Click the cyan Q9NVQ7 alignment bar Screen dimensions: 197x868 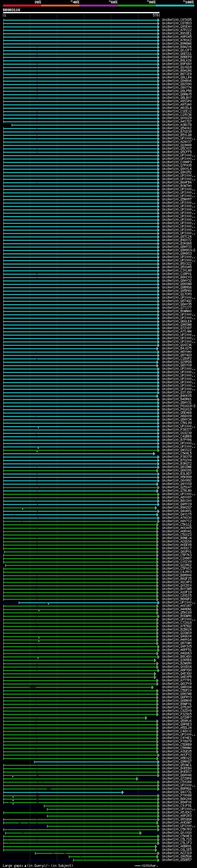tap(97, 761)
